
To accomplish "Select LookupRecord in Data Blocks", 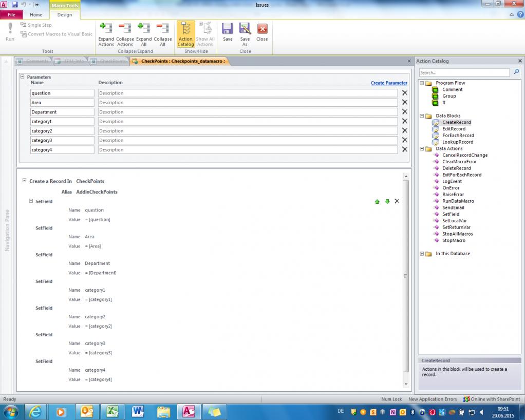I will pyautogui.click(x=457, y=142).
